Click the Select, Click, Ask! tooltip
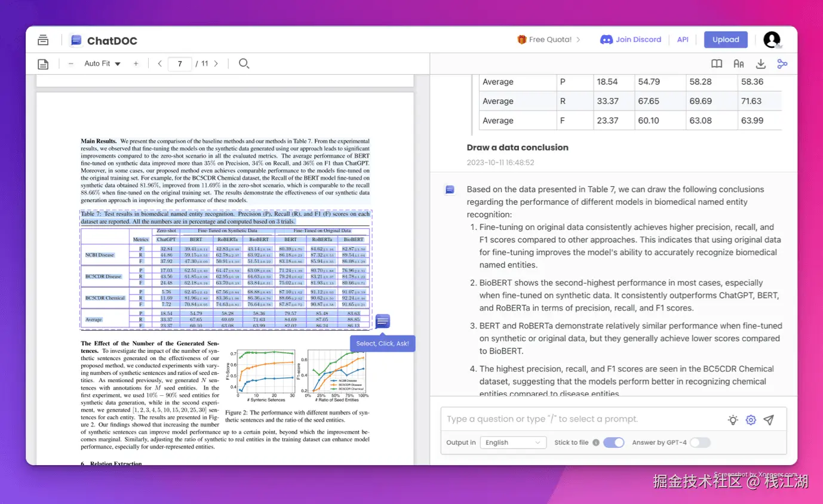This screenshot has width=823, height=504. click(382, 343)
